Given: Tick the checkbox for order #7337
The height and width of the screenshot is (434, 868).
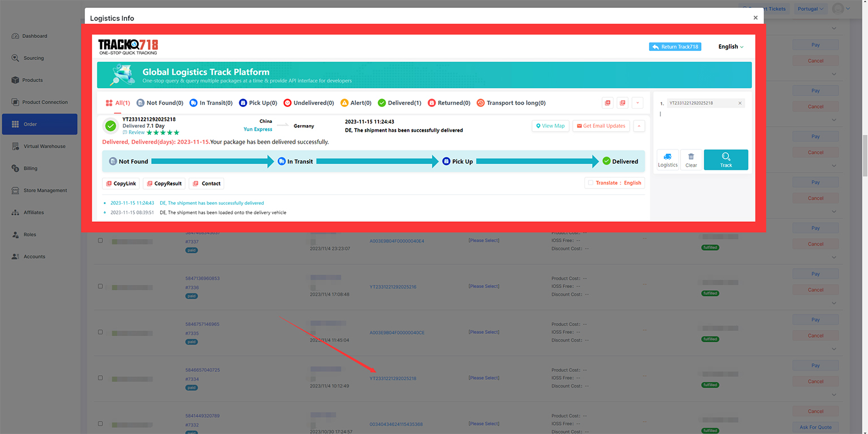Looking at the screenshot, I should (101, 240).
